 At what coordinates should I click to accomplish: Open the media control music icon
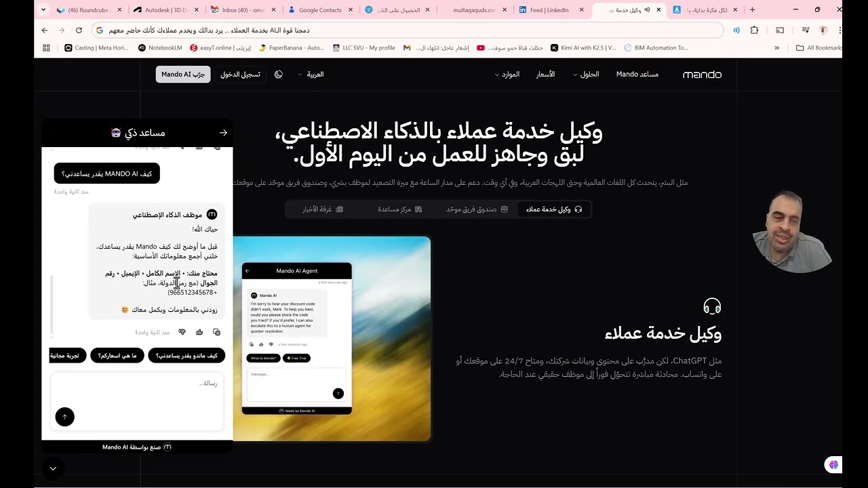click(806, 30)
